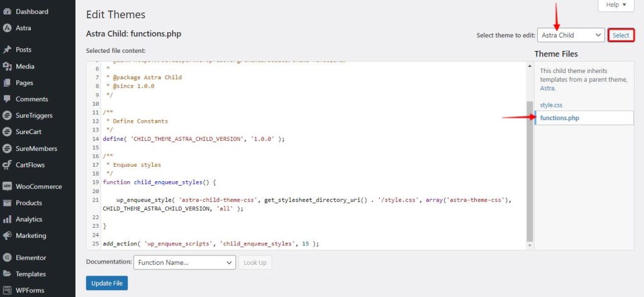
Task: Click line number 23 in editor gutter
Action: pyautogui.click(x=96, y=226)
